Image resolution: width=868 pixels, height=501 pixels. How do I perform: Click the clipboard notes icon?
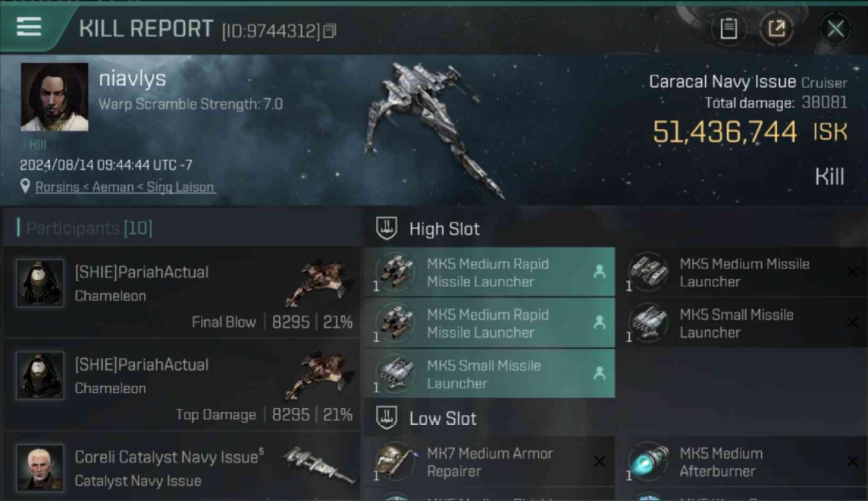[728, 29]
